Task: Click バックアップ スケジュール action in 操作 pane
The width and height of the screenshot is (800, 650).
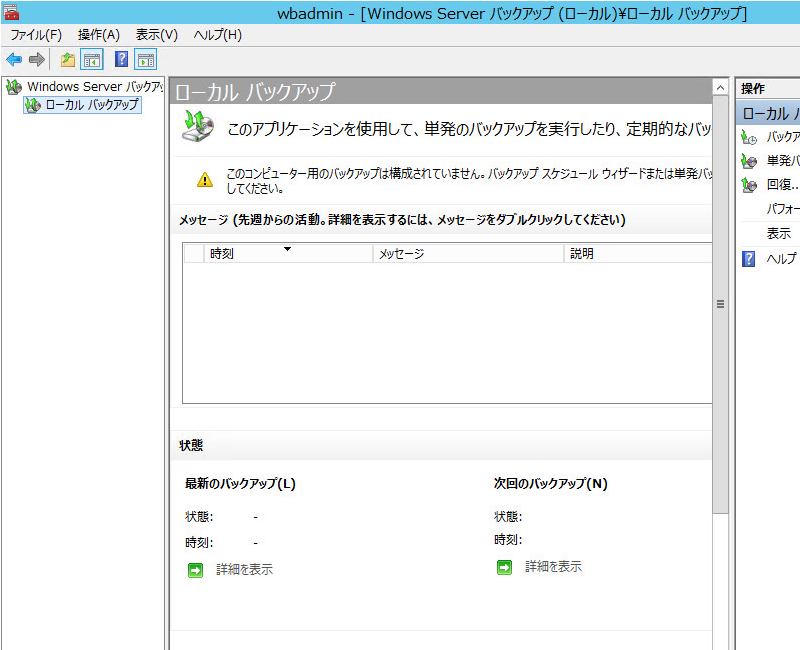Action: click(783, 137)
